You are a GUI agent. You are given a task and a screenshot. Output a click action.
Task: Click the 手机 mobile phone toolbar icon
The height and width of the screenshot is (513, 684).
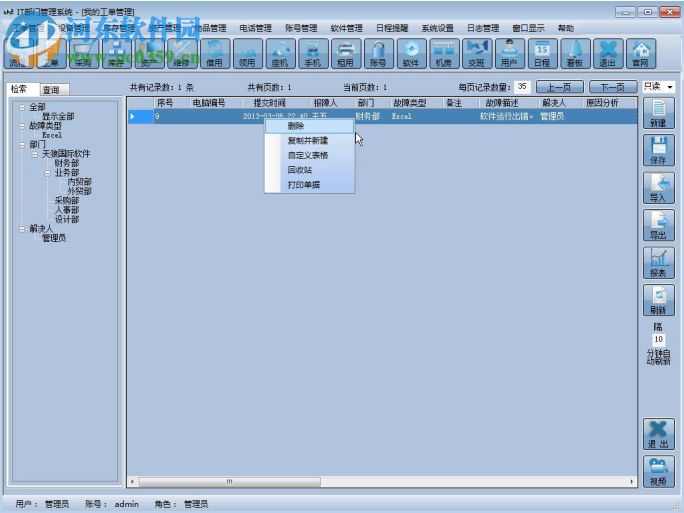click(313, 53)
